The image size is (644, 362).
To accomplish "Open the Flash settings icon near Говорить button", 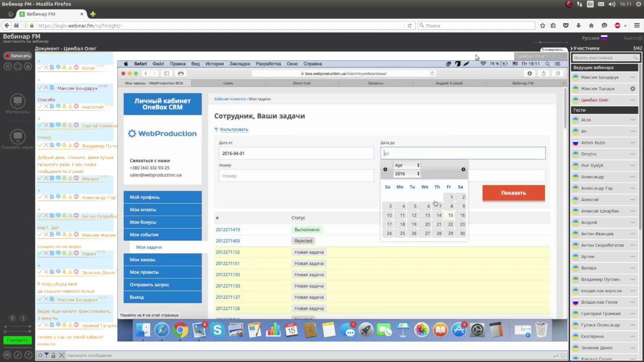I will click(x=18, y=354).
